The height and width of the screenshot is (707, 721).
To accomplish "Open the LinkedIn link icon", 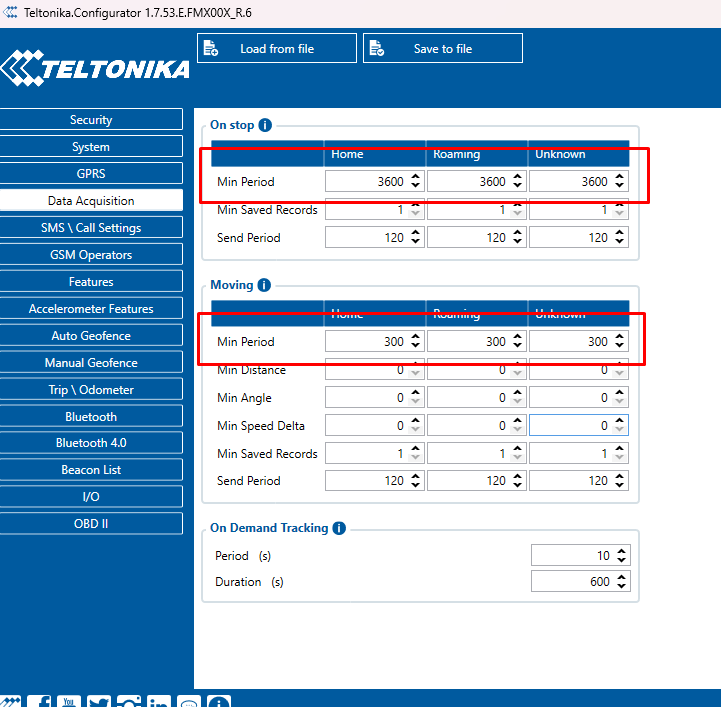I will (x=159, y=701).
